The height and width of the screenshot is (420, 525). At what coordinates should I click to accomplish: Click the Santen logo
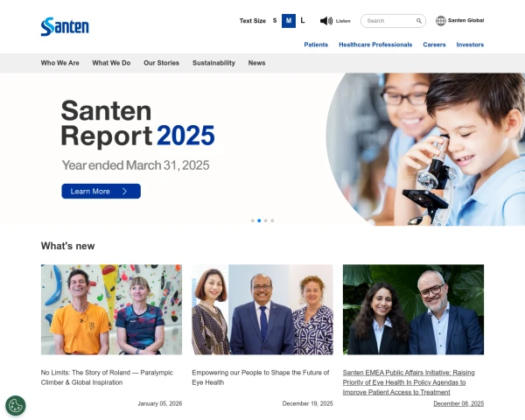pyautogui.click(x=65, y=26)
